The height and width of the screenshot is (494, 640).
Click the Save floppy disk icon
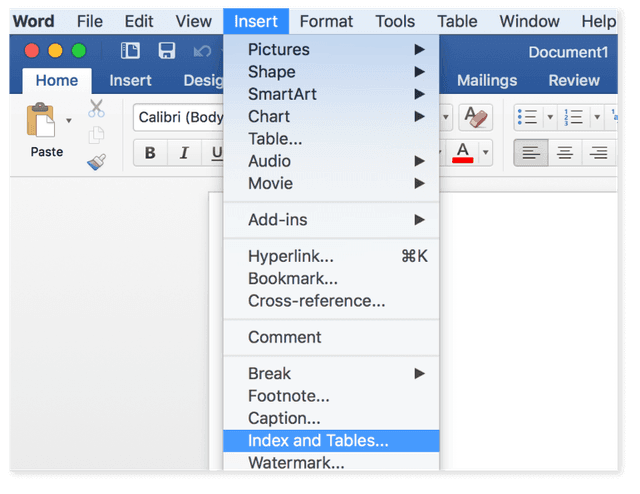click(x=167, y=51)
